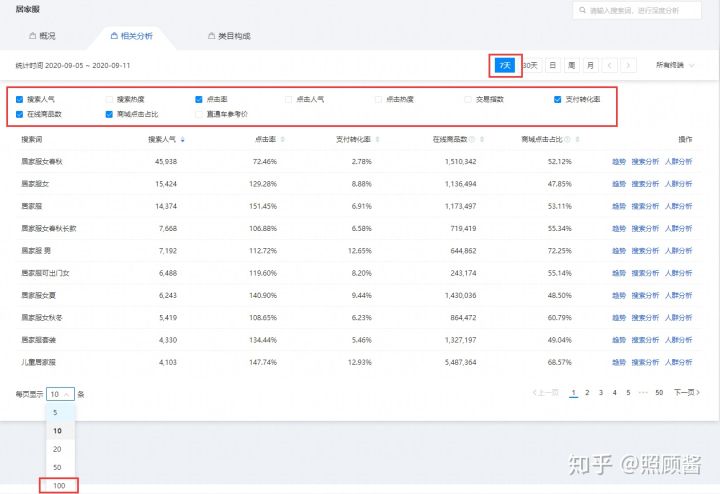The image size is (720, 494).
Task: Choose 100 rows per page option
Action: [60, 486]
